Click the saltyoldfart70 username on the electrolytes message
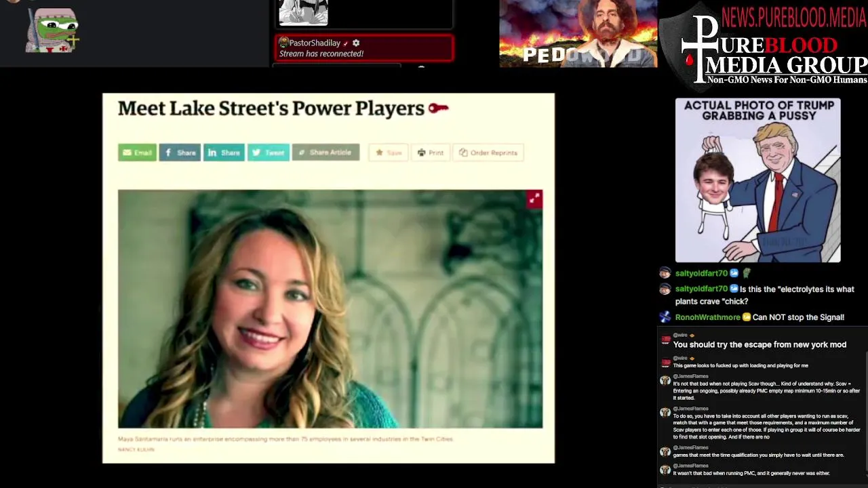 [x=701, y=289]
